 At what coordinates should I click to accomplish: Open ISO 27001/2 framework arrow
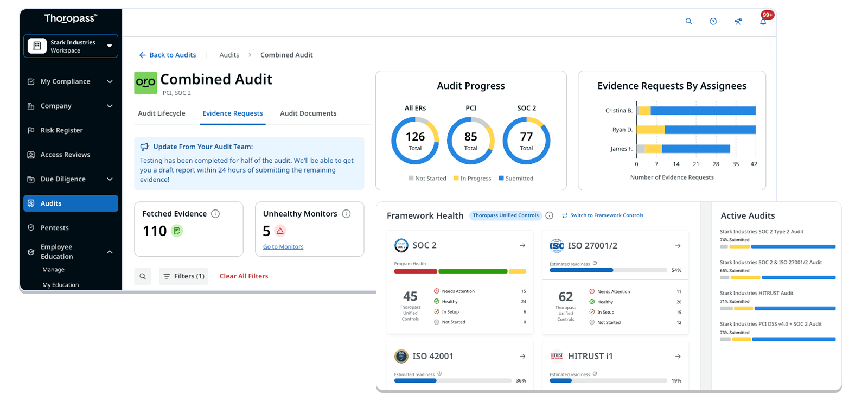(x=678, y=246)
